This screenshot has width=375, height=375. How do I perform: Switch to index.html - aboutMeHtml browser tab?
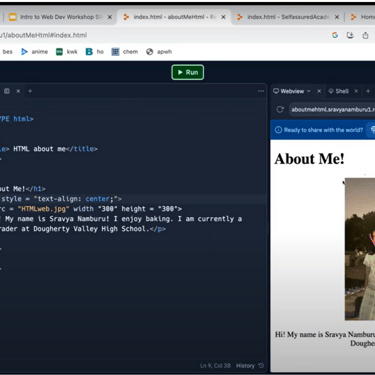173,17
